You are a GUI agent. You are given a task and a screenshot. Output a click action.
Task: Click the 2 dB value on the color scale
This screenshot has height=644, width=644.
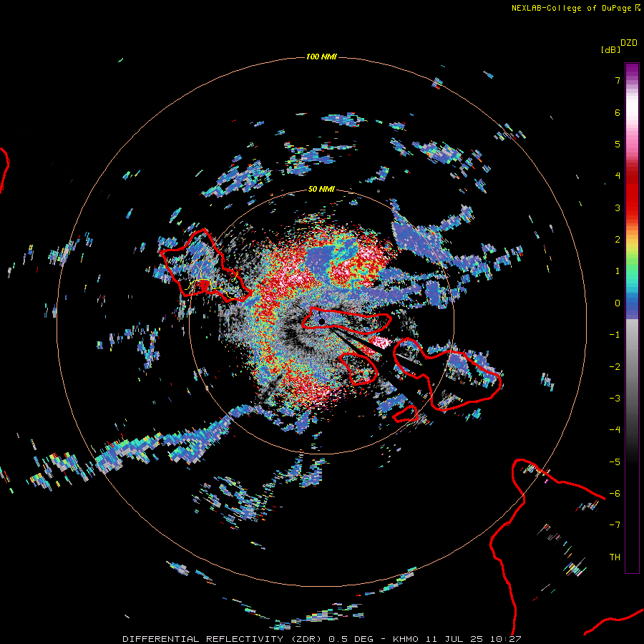pos(618,240)
